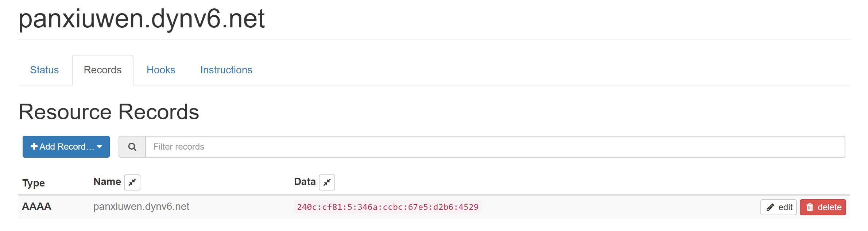Go to the Instructions tab
The width and height of the screenshot is (868, 231).
coord(226,70)
